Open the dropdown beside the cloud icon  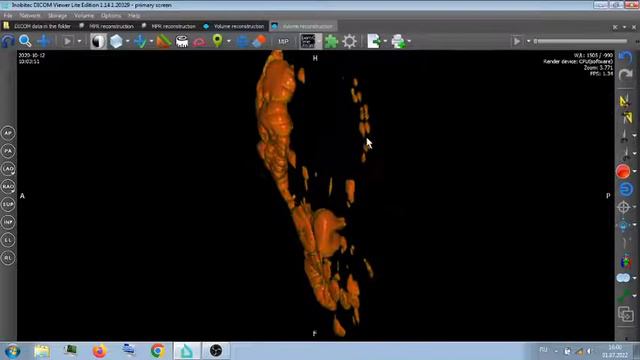click(x=635, y=278)
